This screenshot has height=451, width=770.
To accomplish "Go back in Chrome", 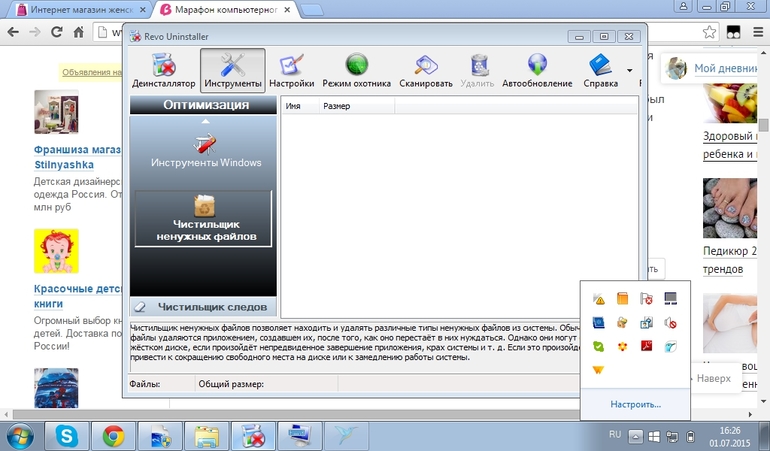I will click(x=13, y=32).
